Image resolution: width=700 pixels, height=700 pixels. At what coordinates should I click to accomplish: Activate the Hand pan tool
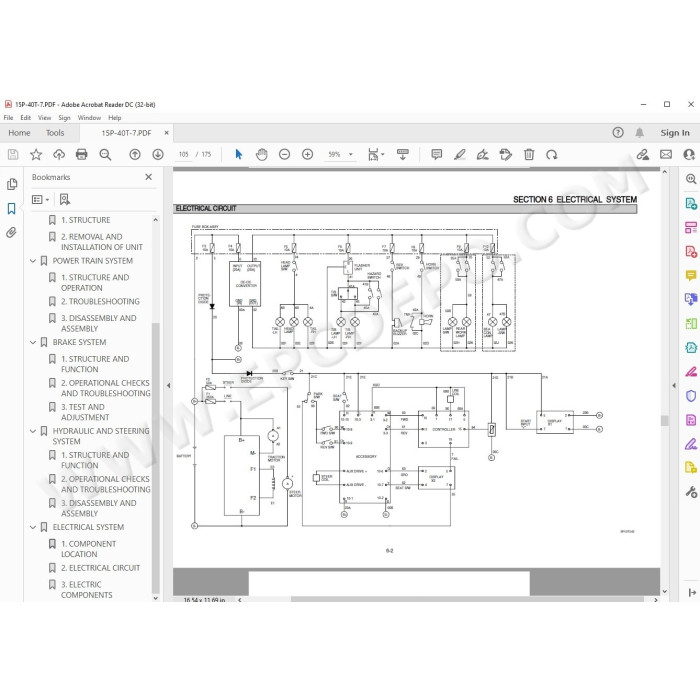tap(262, 154)
